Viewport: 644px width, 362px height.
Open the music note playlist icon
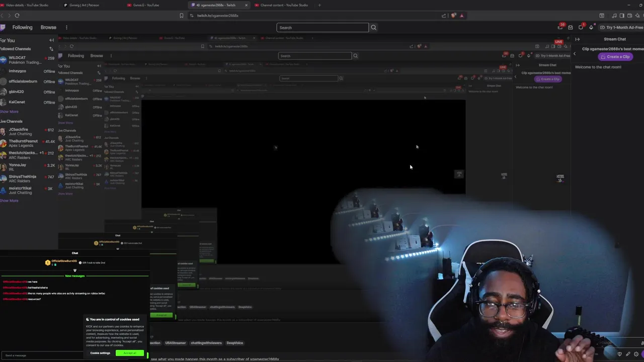point(614,16)
